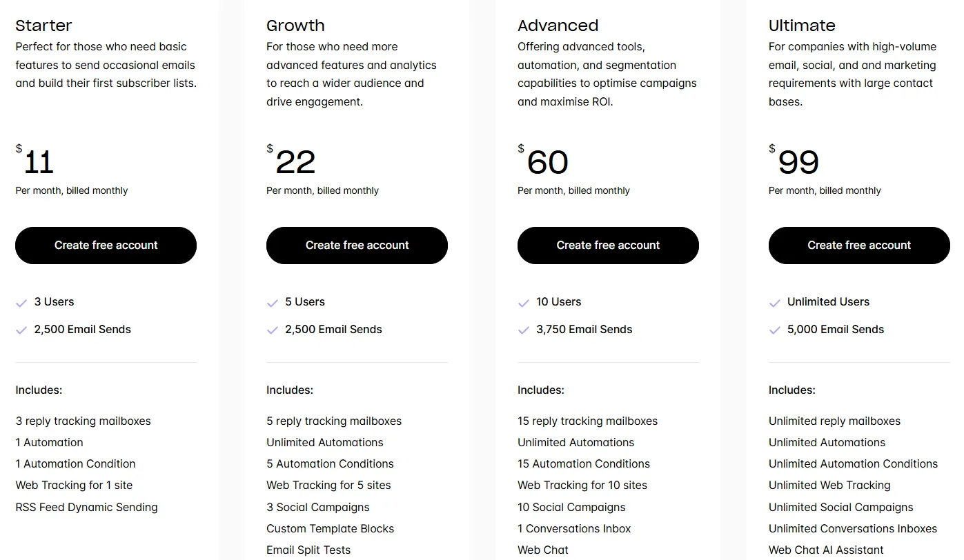Click checkmark next to Growth 2,500 Email Sends

[273, 330]
